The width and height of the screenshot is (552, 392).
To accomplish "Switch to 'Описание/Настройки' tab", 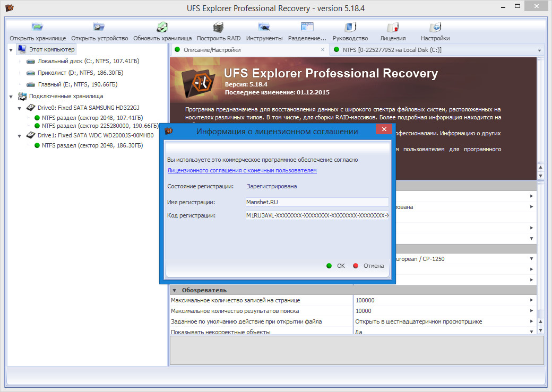I will (212, 50).
